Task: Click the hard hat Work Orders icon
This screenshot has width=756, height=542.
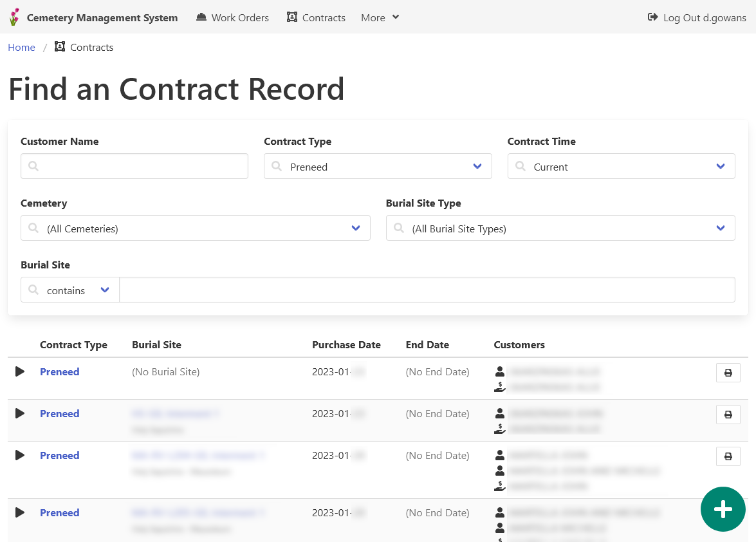Action: coord(201,17)
